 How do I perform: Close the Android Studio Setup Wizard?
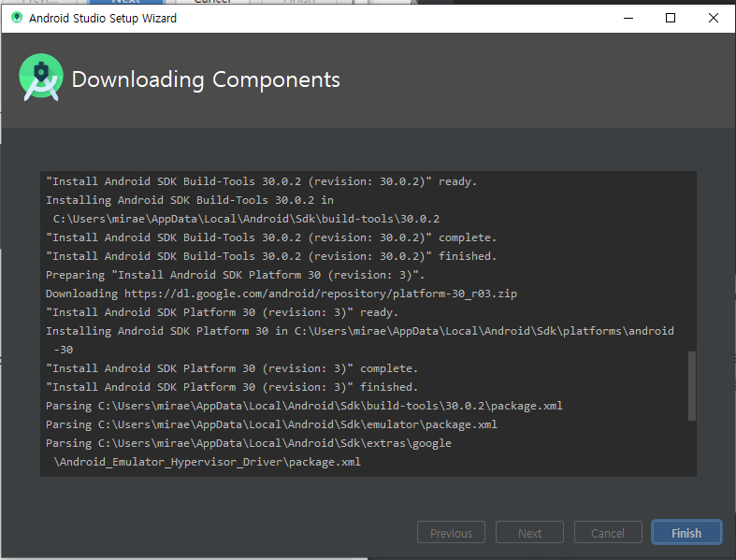(713, 18)
